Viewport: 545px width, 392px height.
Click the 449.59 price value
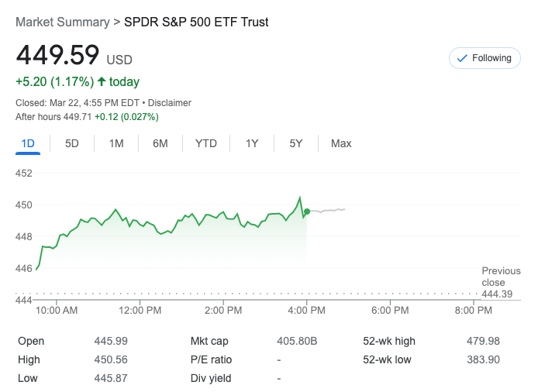[58, 56]
